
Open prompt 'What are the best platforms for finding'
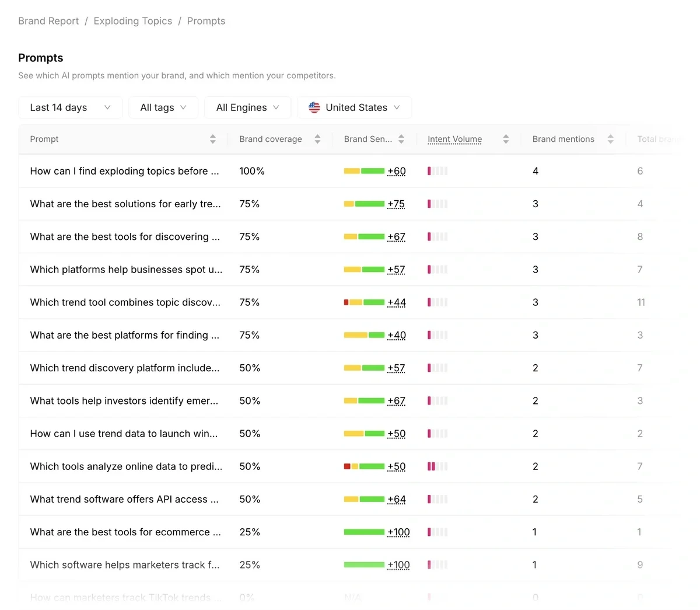125,335
